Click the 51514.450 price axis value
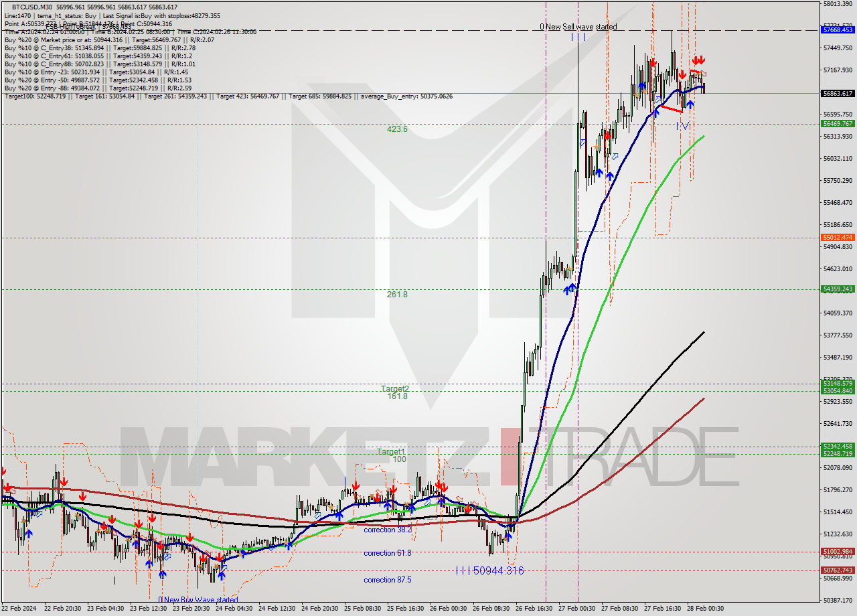 pos(838,512)
